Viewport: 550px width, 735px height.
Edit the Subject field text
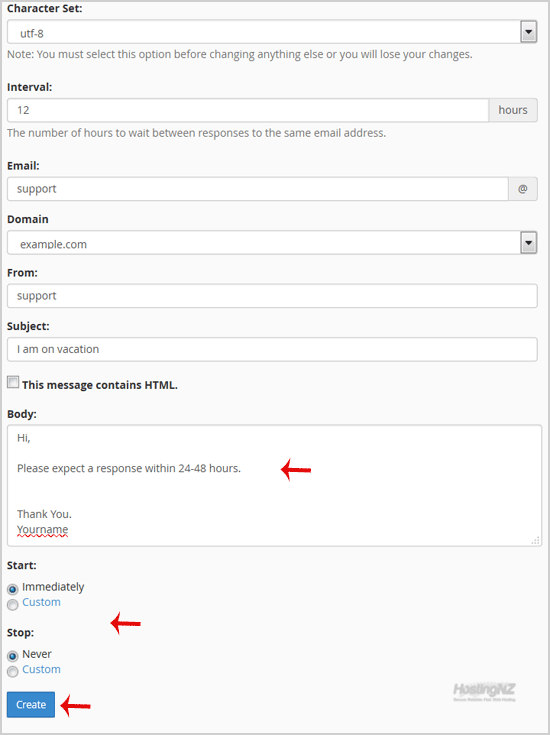pos(272,349)
